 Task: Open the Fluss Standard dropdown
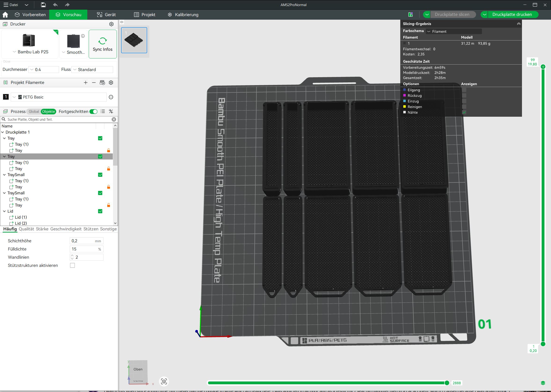pos(92,69)
